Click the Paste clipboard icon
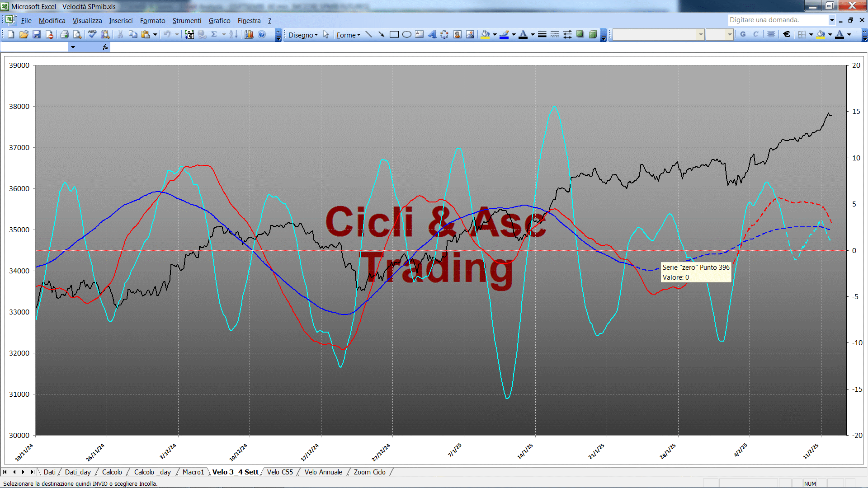868x488 pixels. tap(146, 34)
